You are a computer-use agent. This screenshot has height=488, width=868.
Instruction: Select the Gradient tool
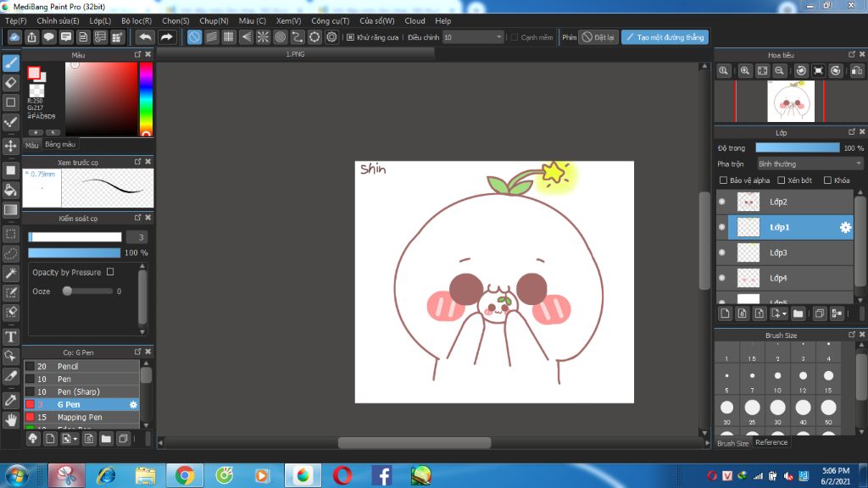(11, 210)
